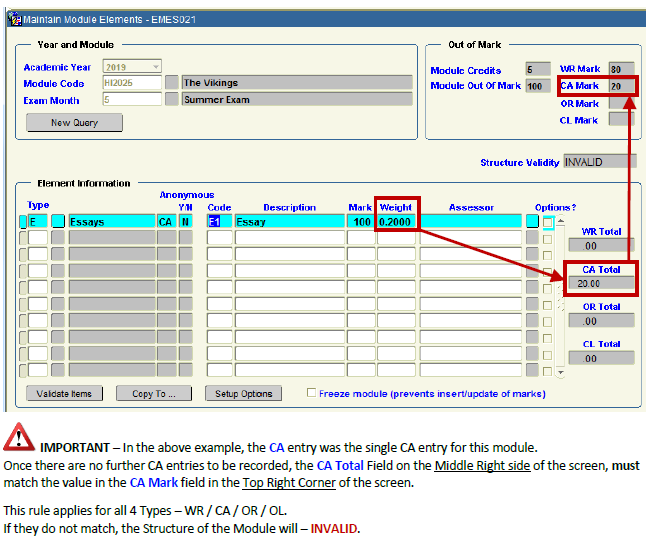Click the Description field containing Essay
Screen dimensions: 657x541
pos(289,222)
